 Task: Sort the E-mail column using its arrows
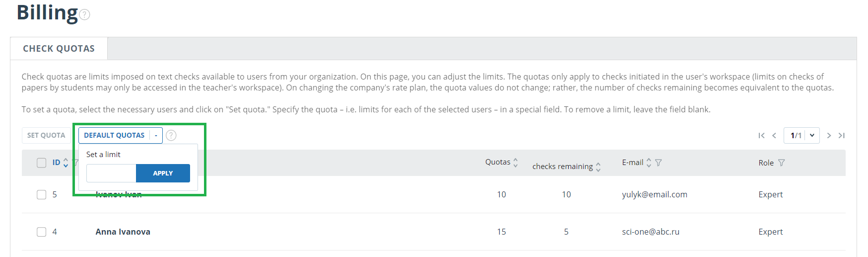coord(649,163)
